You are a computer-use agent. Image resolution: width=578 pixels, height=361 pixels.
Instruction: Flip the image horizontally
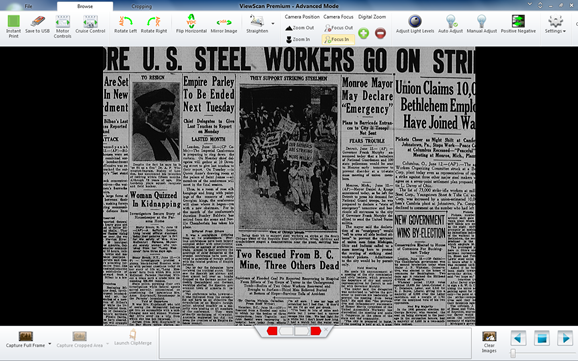click(191, 24)
